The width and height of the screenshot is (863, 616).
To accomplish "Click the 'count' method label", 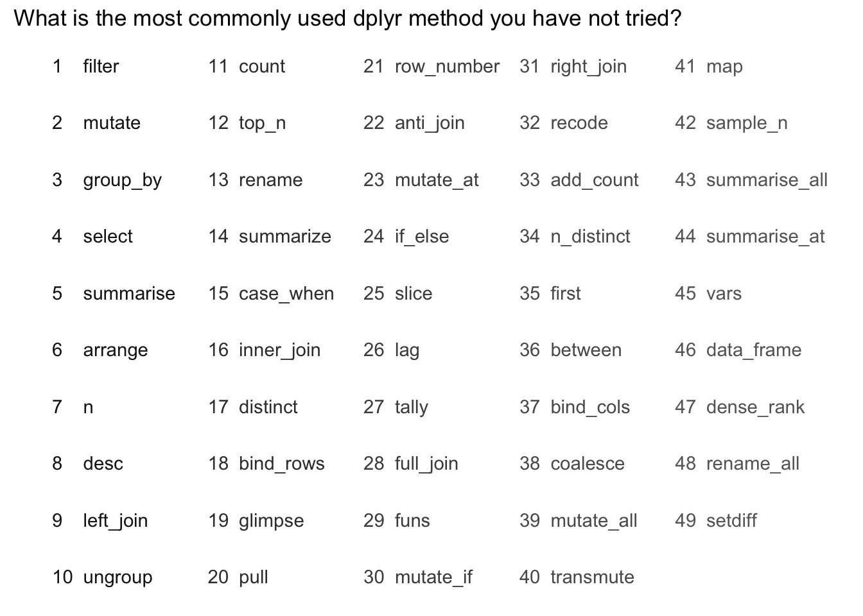I will coord(262,66).
